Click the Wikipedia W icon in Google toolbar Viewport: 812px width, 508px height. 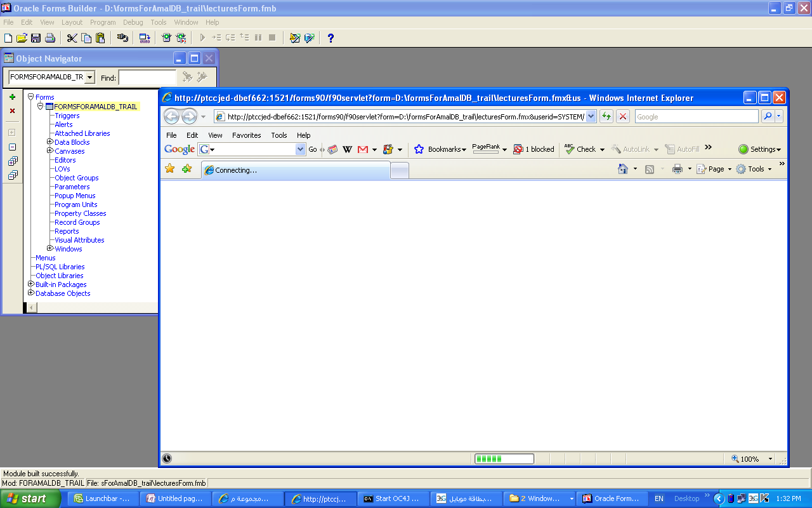coord(347,149)
